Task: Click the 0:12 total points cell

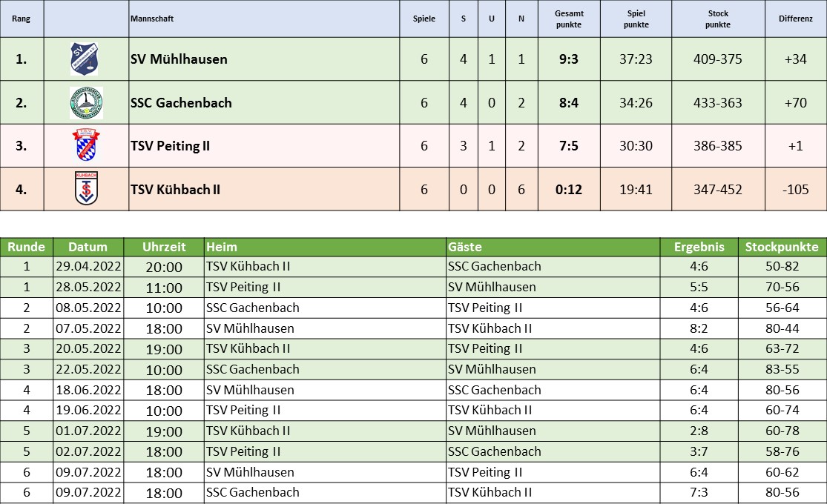Action: [x=569, y=189]
